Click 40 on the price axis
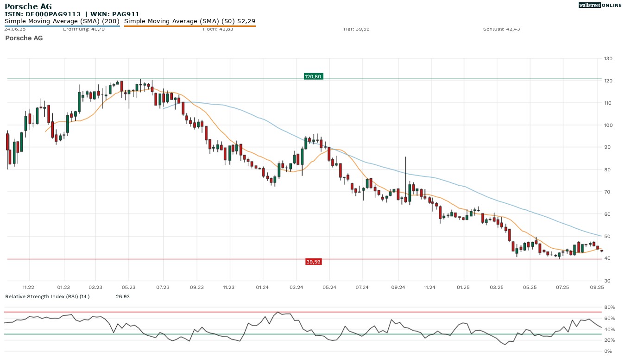The image size is (625, 364). tap(607, 258)
